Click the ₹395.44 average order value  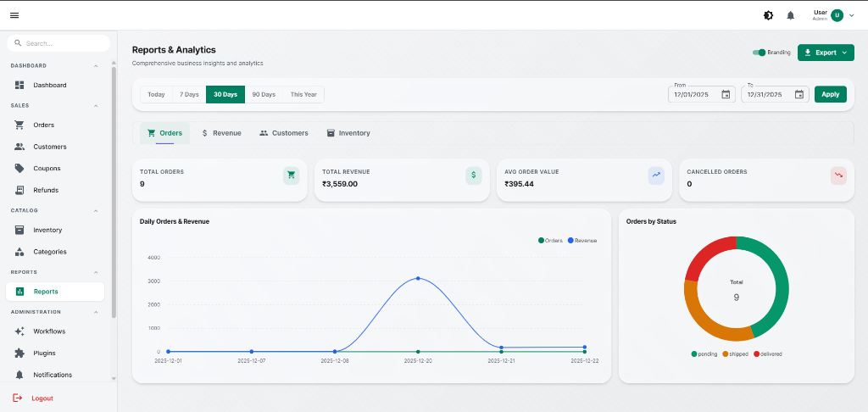(x=520, y=184)
